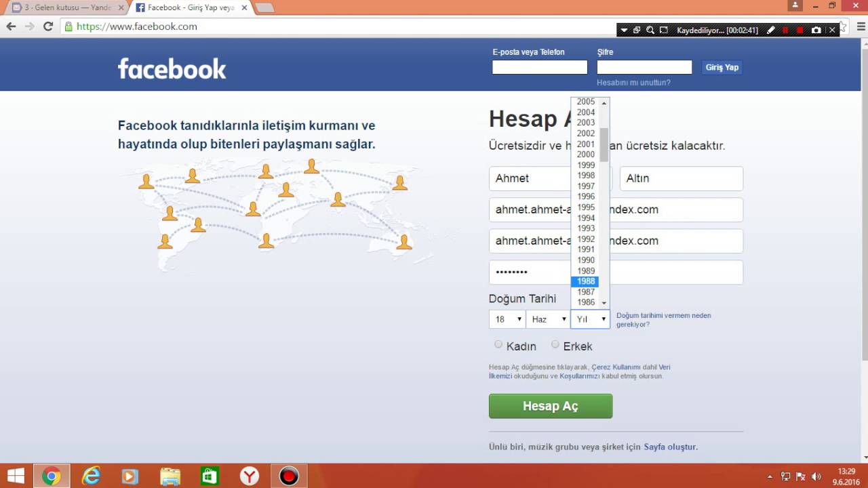868x488 pixels.
Task: Select the Erkek radio button
Action: pos(555,344)
